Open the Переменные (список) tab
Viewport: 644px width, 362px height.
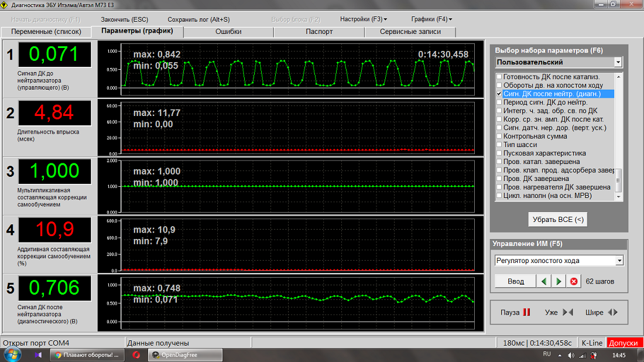tap(47, 32)
